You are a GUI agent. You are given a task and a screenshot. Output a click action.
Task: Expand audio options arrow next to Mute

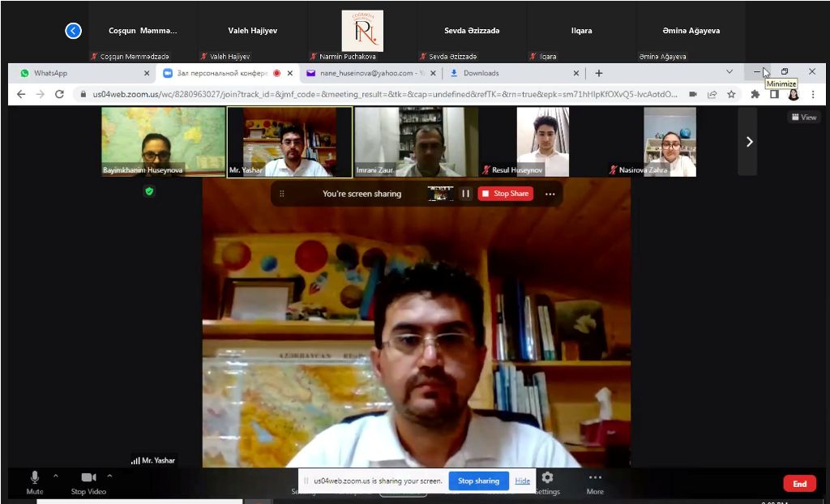pos(56,476)
